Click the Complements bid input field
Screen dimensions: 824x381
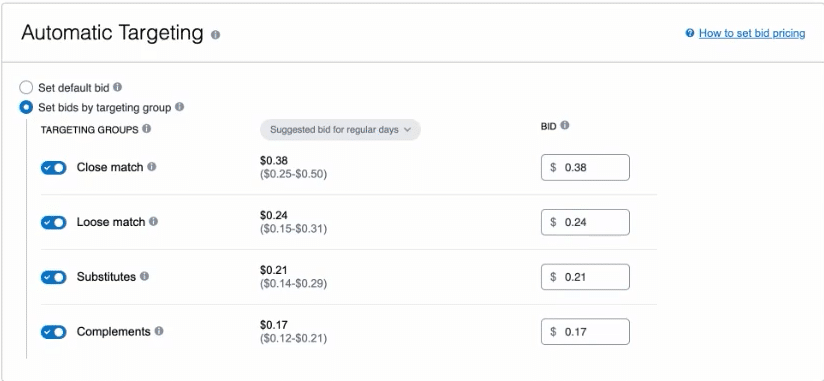click(x=585, y=332)
